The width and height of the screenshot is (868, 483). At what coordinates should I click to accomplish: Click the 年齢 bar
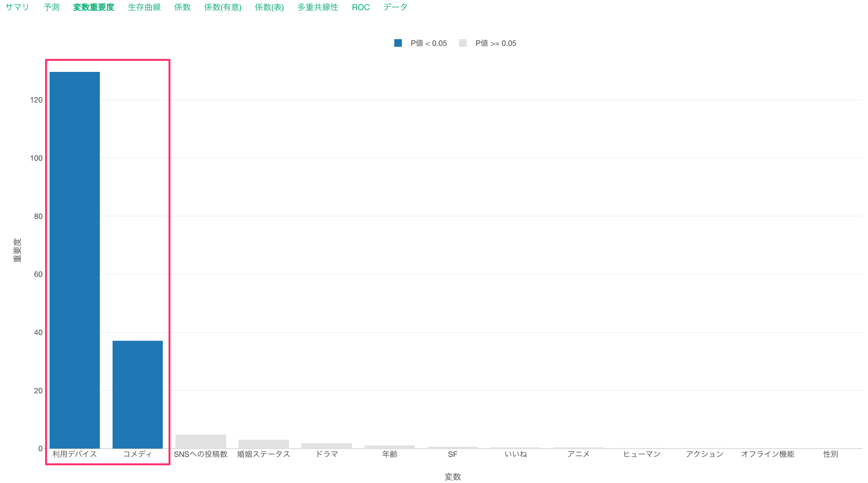(389, 447)
